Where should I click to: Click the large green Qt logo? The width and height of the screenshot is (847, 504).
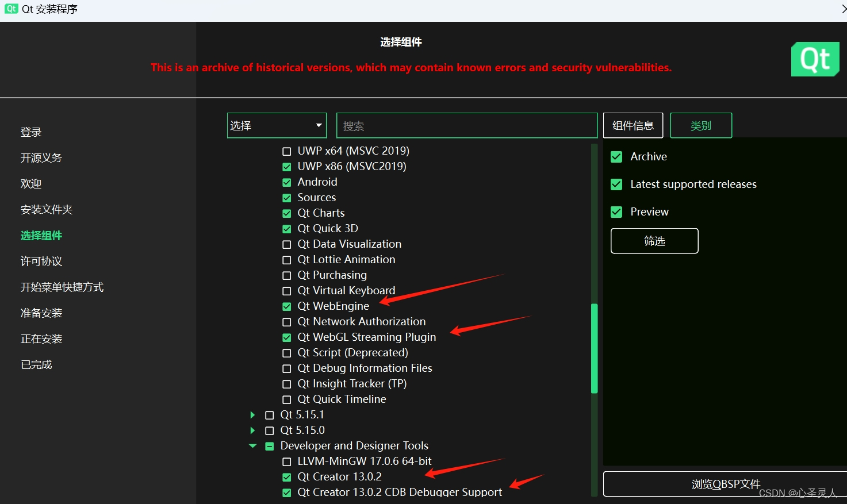[x=815, y=59]
